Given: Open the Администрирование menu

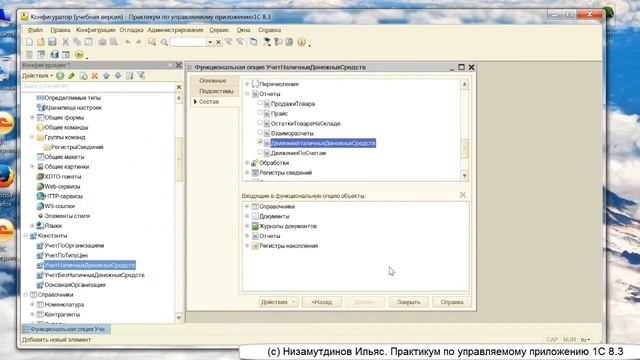Looking at the screenshot, I should point(175,30).
